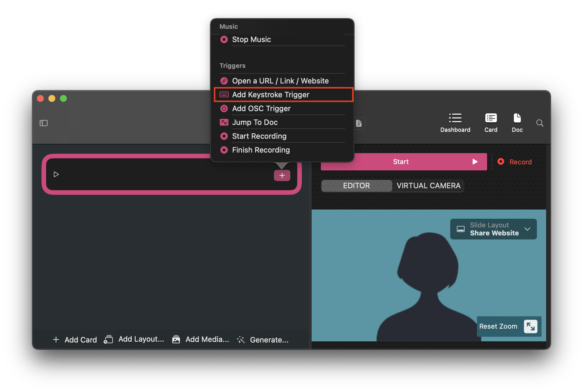Click the pink plus button on card

click(282, 175)
